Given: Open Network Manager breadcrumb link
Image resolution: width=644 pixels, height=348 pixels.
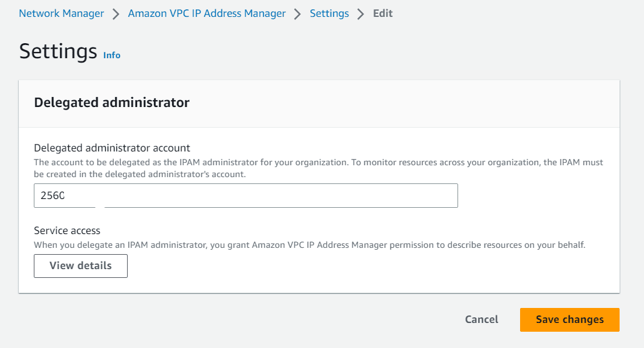Looking at the screenshot, I should 61,14.
